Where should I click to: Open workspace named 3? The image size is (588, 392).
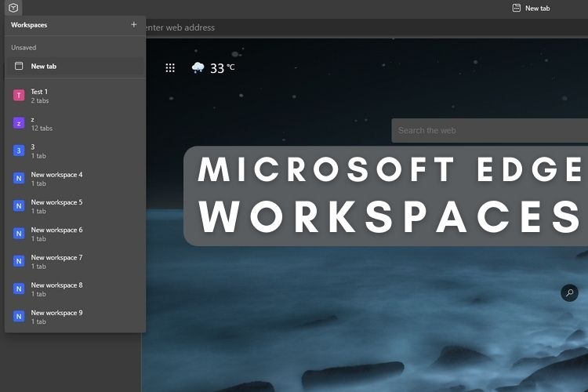coord(75,151)
